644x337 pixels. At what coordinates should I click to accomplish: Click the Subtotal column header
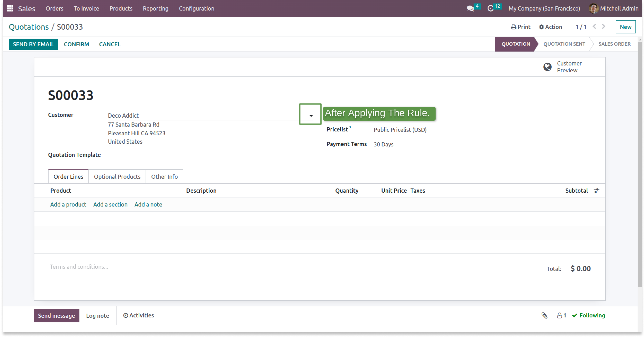[x=577, y=191]
